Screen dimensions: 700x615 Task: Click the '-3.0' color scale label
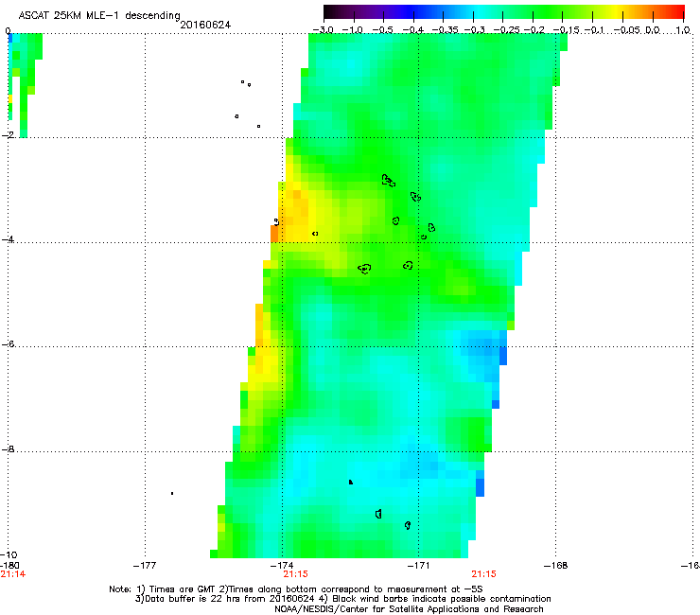point(323,30)
